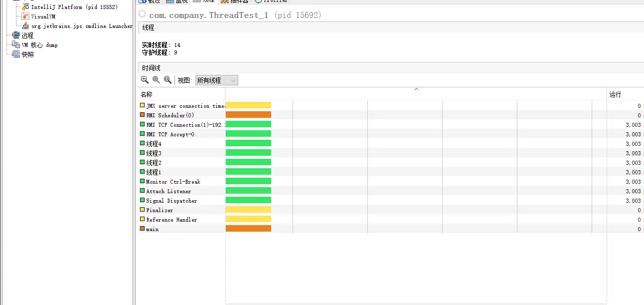Select the Finalizer thread name
The image size is (644, 305).
160,210
